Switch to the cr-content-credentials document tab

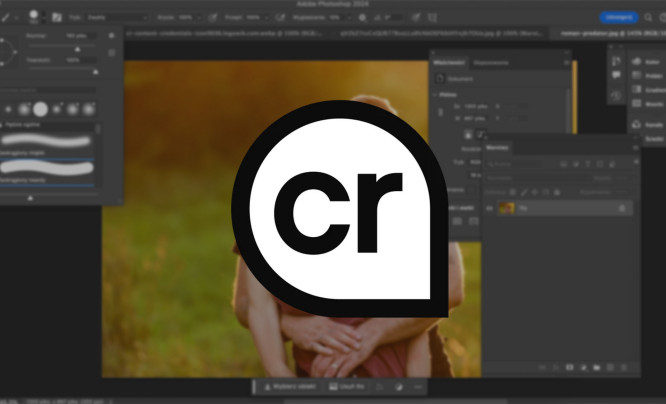tap(224, 33)
